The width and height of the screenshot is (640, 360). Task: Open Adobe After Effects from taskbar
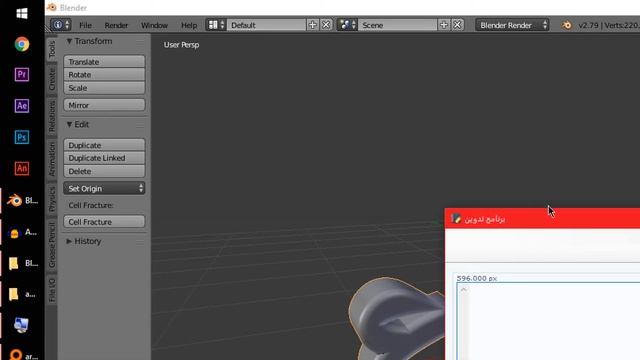tap(22, 106)
